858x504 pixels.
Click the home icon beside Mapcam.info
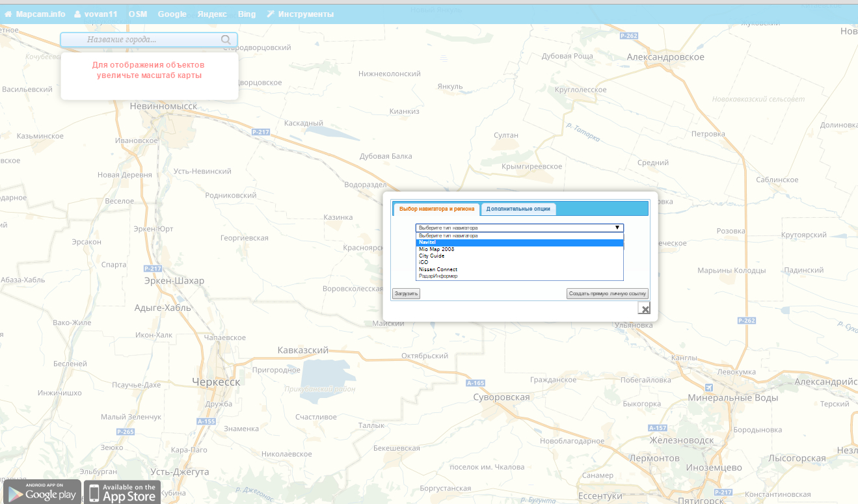coord(8,14)
